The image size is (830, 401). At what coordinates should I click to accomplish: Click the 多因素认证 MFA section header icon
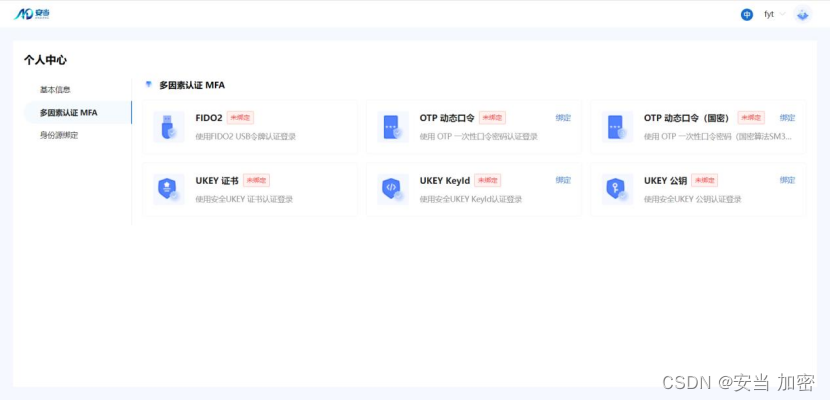(149, 85)
